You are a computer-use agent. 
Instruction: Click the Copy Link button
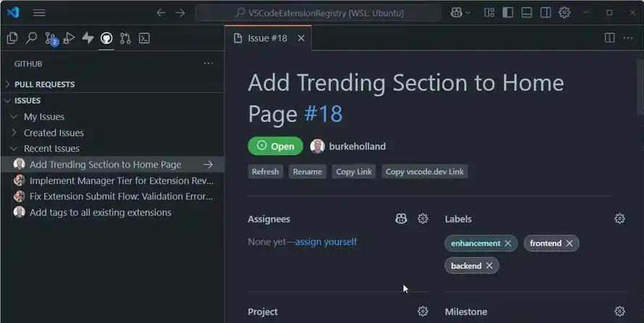click(354, 171)
